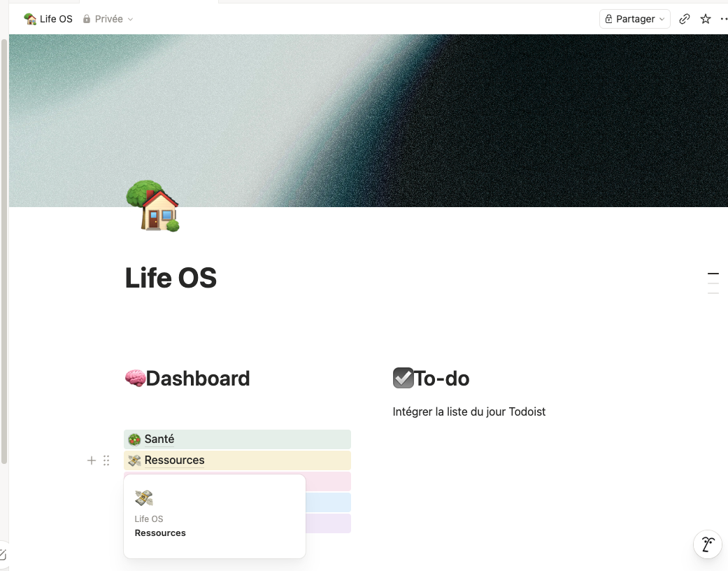Image resolution: width=728 pixels, height=571 pixels.
Task: Click the lock icon next to Privée
Action: tap(86, 19)
